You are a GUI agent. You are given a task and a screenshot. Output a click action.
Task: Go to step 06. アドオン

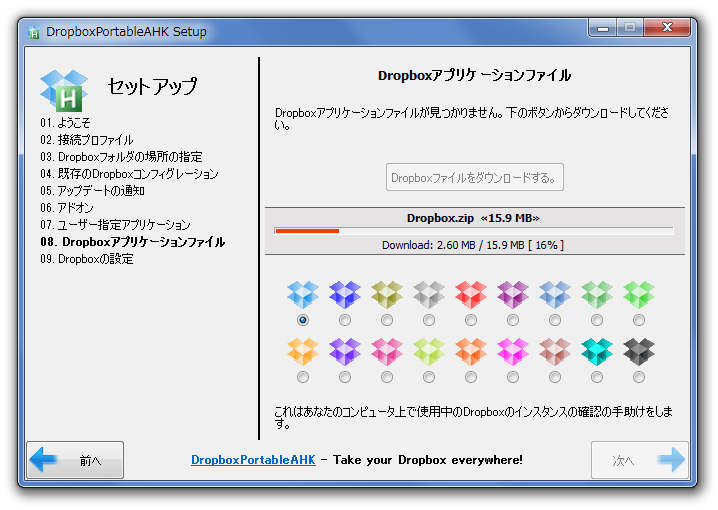(67, 207)
